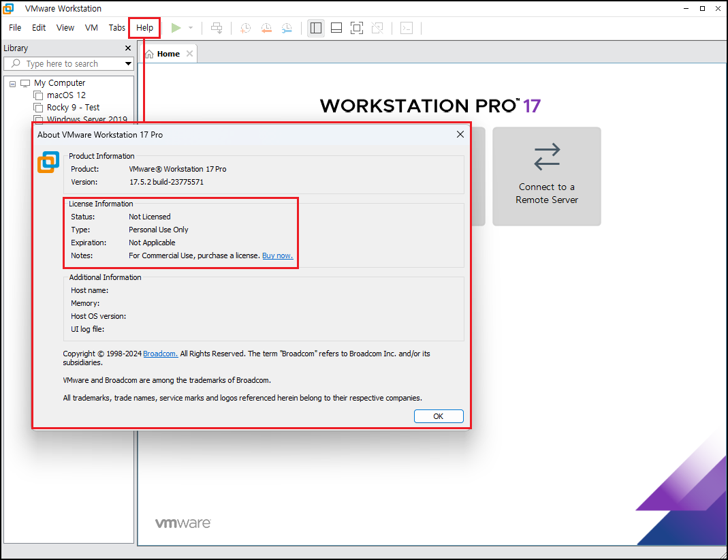Toggle the Show Library sidebar icon
The image size is (728, 560).
[316, 28]
